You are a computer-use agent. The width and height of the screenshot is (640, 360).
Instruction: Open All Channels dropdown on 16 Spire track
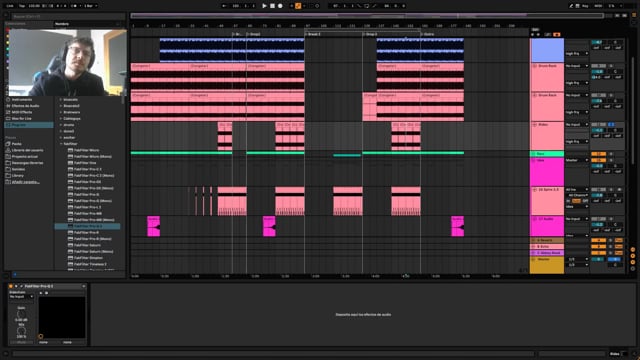point(577,196)
